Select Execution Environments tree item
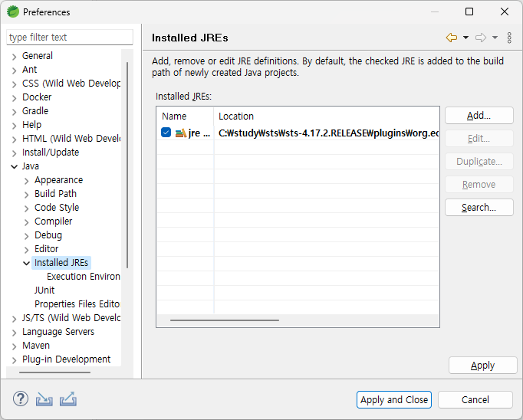 pos(84,277)
